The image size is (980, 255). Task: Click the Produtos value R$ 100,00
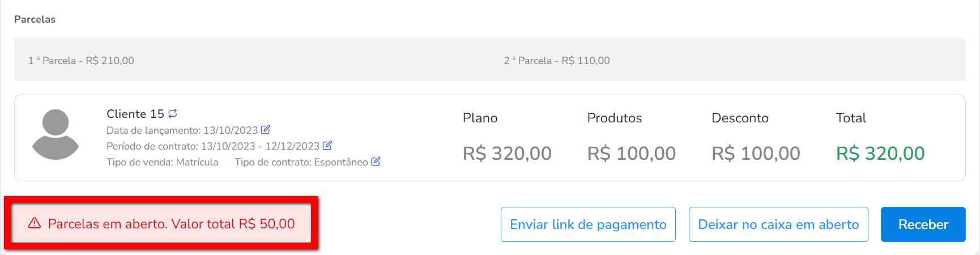(x=631, y=154)
